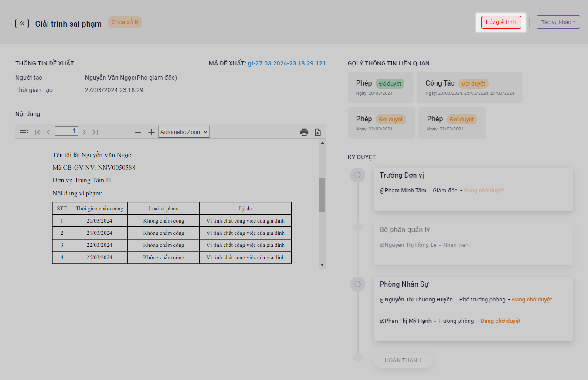Select the Trưởng Đơn vị approval step
588x380 pixels.
click(473, 189)
